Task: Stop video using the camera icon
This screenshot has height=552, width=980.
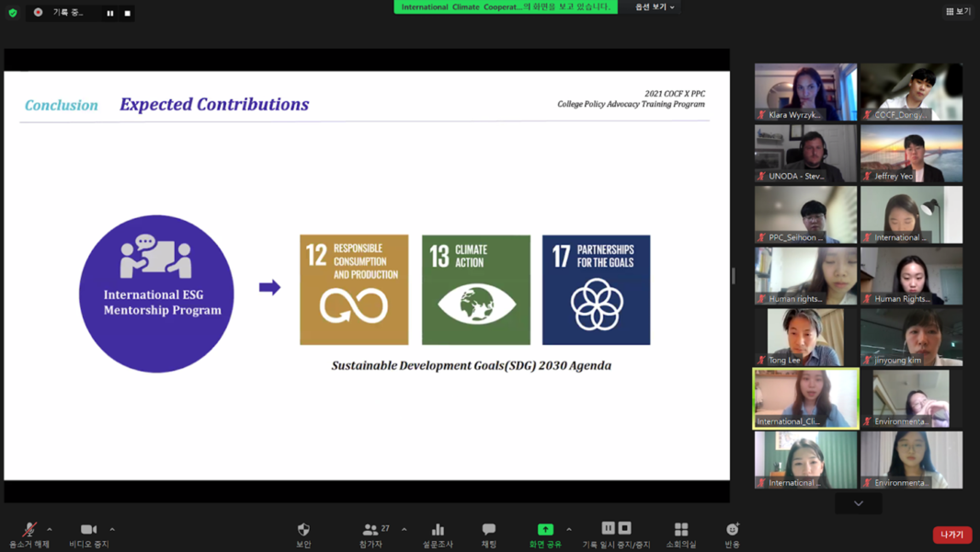Action: [x=88, y=531]
